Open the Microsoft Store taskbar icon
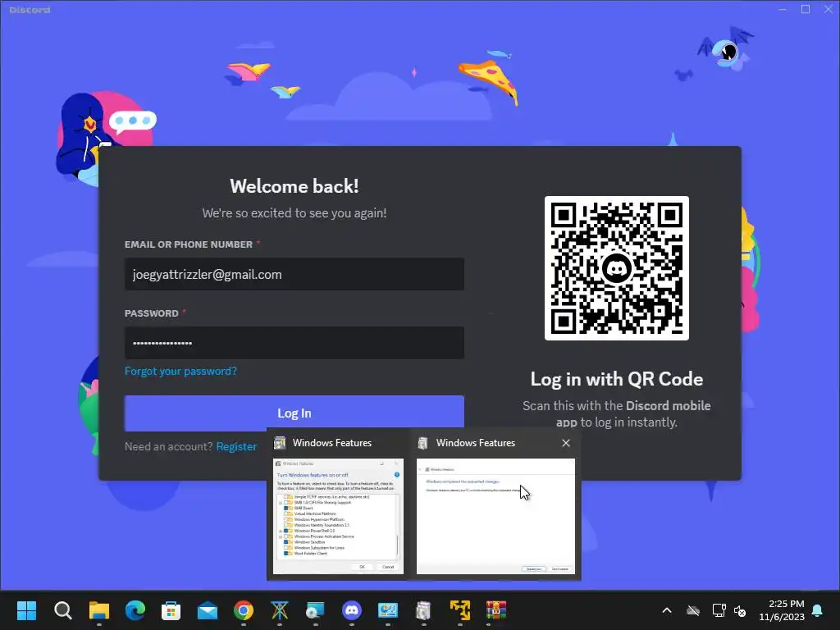Viewport: 840px width, 630px height. [x=171, y=610]
